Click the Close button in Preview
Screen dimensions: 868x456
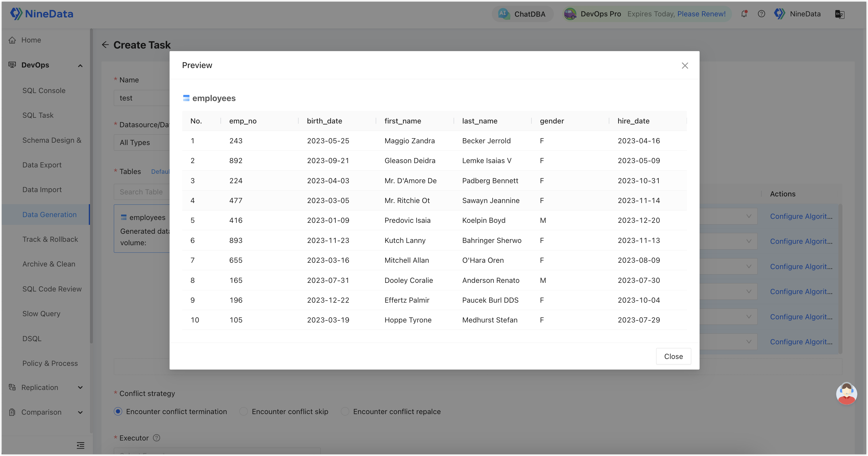(x=673, y=356)
